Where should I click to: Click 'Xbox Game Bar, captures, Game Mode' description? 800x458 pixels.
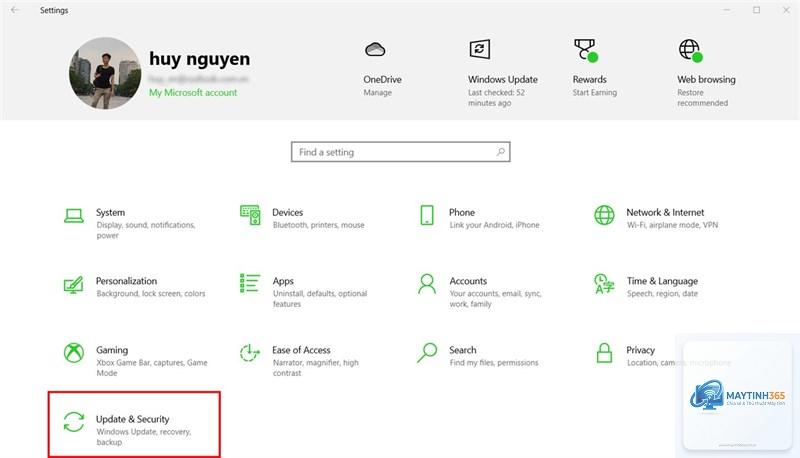[x=152, y=368]
